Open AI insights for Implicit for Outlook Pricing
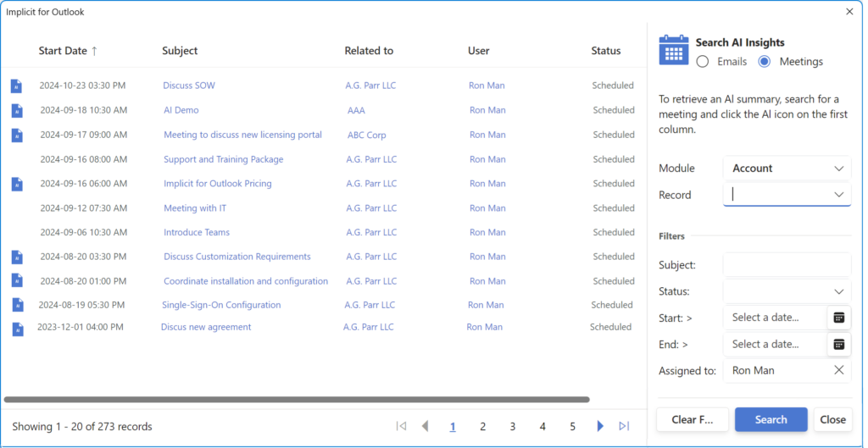The width and height of the screenshot is (868, 448). [16, 184]
